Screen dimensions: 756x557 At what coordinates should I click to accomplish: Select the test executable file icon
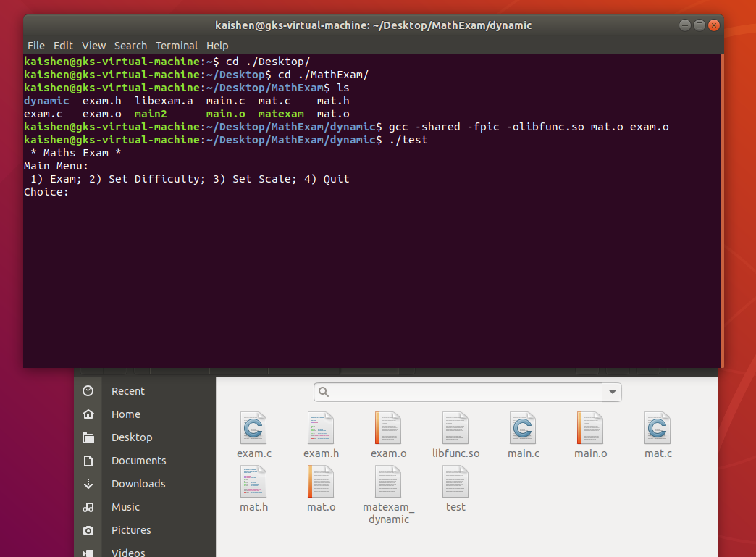pyautogui.click(x=455, y=482)
